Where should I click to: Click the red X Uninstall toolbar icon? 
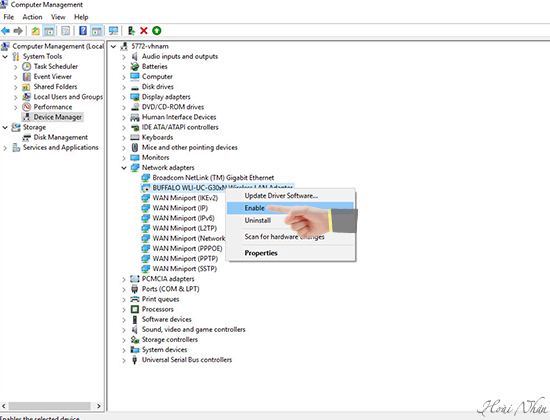pyautogui.click(x=143, y=31)
